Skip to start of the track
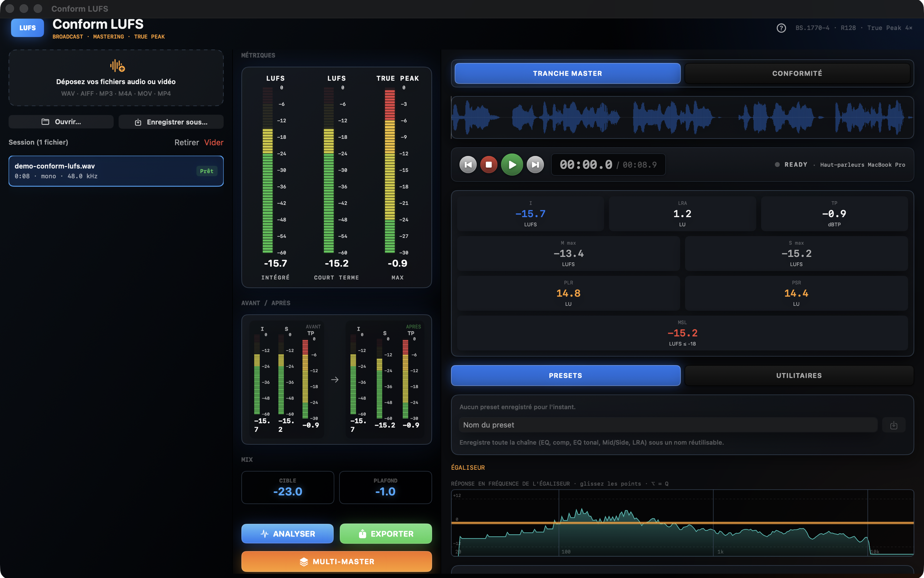The image size is (924, 578). click(468, 165)
